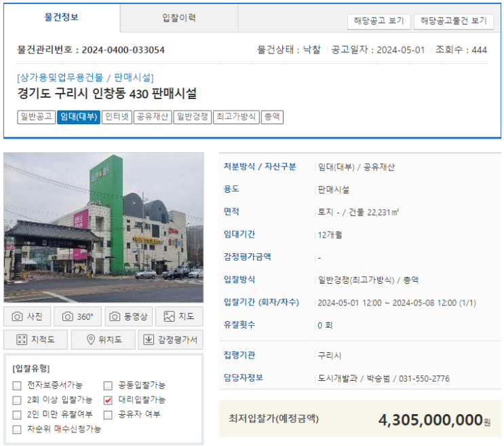The image size is (504, 446).
Task: Click the 해당공고 보기 button
Action: pos(379,21)
